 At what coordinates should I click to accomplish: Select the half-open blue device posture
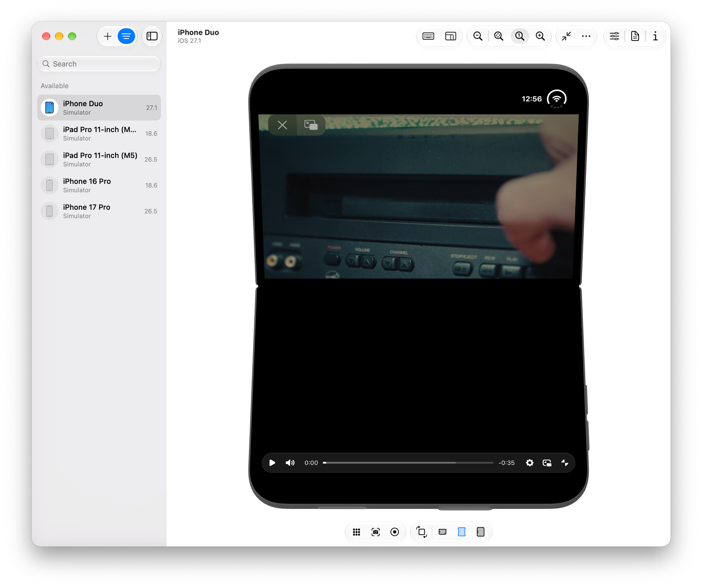click(462, 532)
